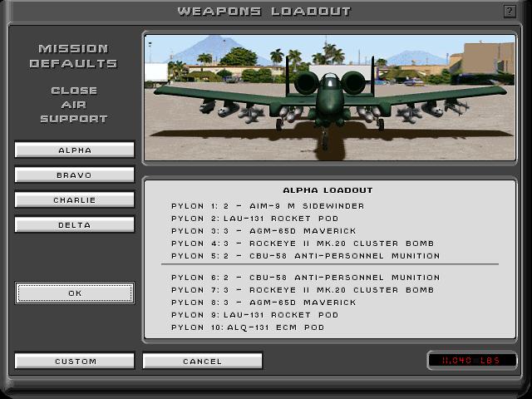Pick the DELTA loadout
The image size is (532, 399).
click(75, 225)
